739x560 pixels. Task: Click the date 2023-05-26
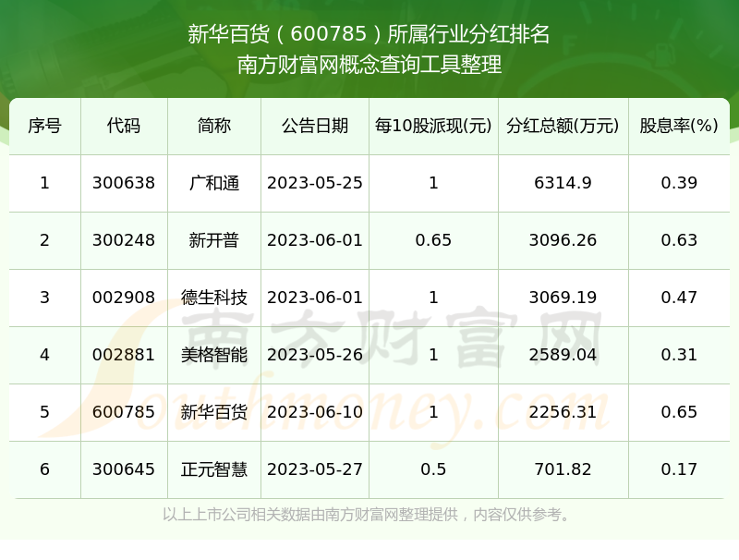click(315, 355)
